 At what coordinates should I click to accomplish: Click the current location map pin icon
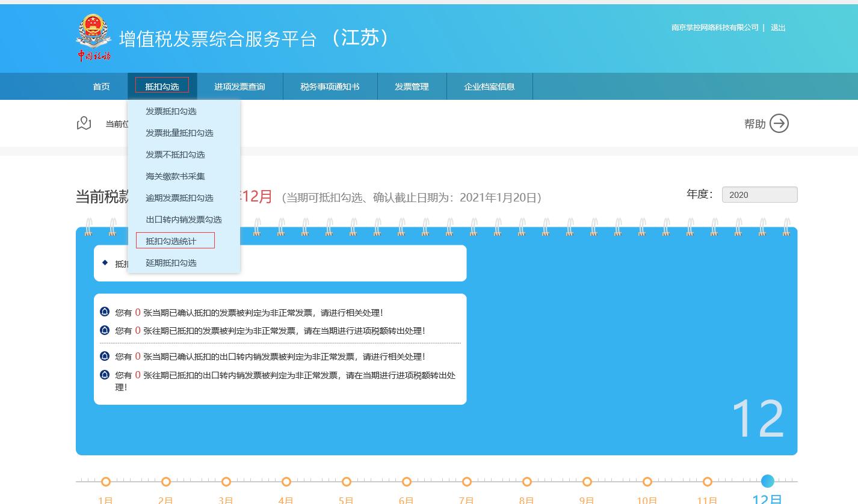click(84, 123)
